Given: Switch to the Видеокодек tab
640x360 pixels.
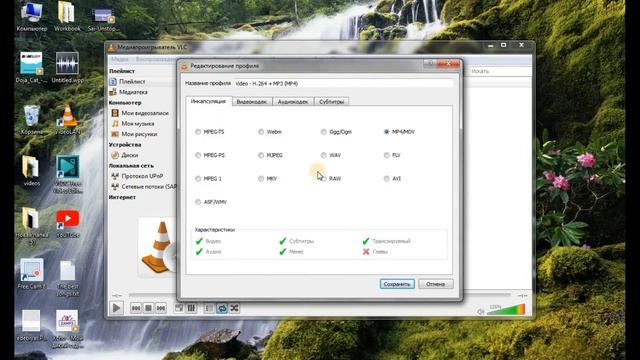Looking at the screenshot, I should coord(252,102).
